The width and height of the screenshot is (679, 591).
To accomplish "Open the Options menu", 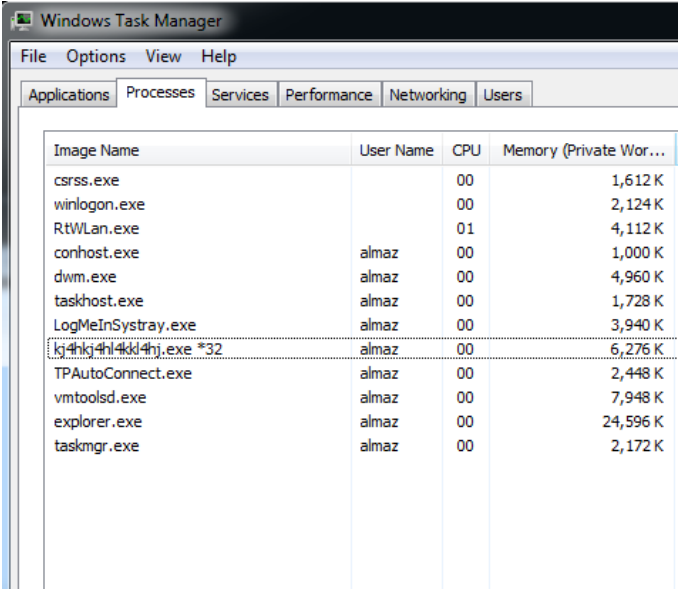I will (96, 56).
